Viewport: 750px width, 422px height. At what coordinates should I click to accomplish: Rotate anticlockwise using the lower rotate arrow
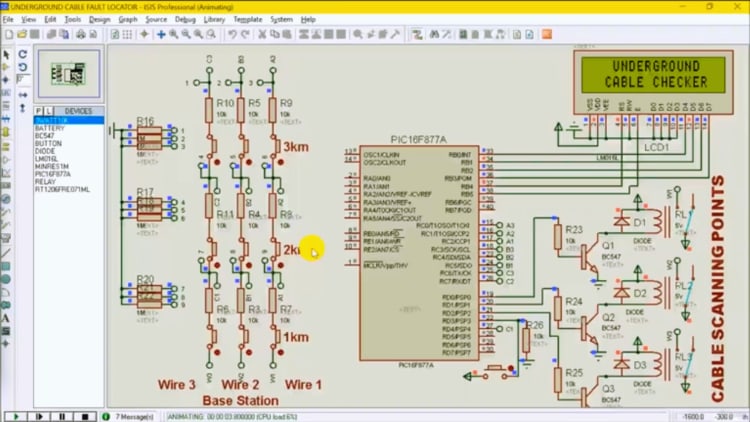(x=22, y=67)
